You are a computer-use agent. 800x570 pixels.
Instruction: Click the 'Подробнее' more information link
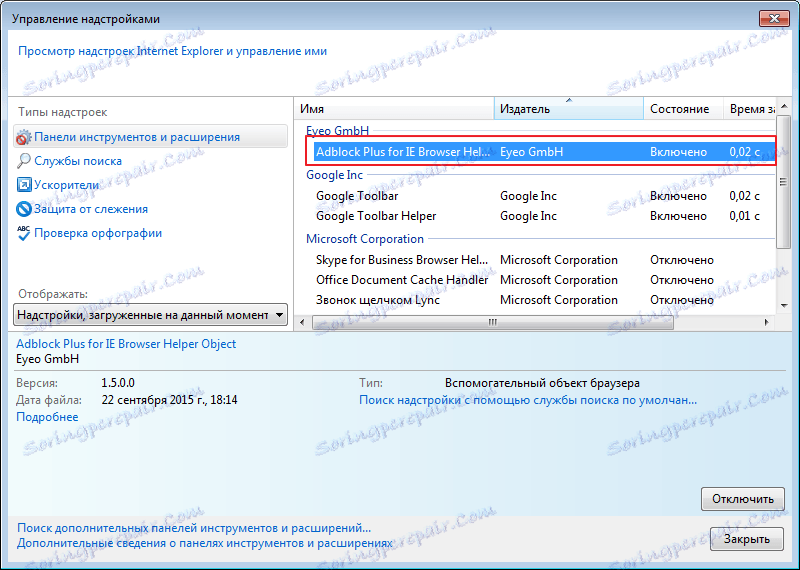point(47,417)
